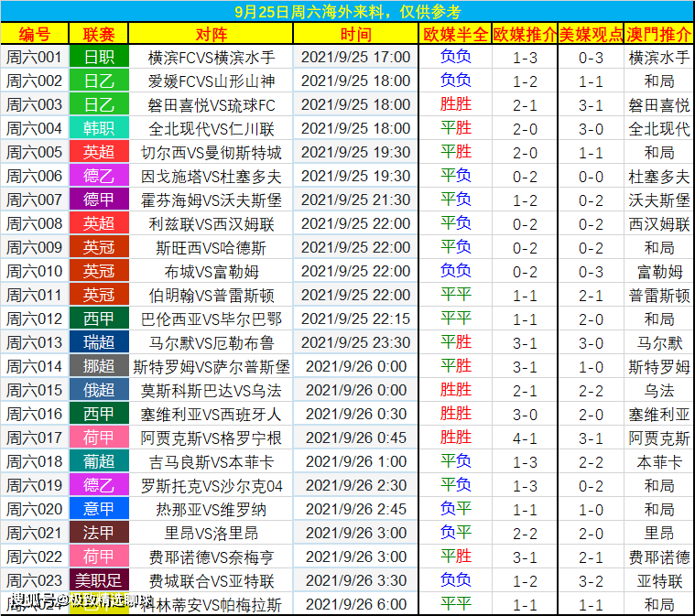Click the 联赛 column header
The image size is (695, 616).
pos(99,34)
